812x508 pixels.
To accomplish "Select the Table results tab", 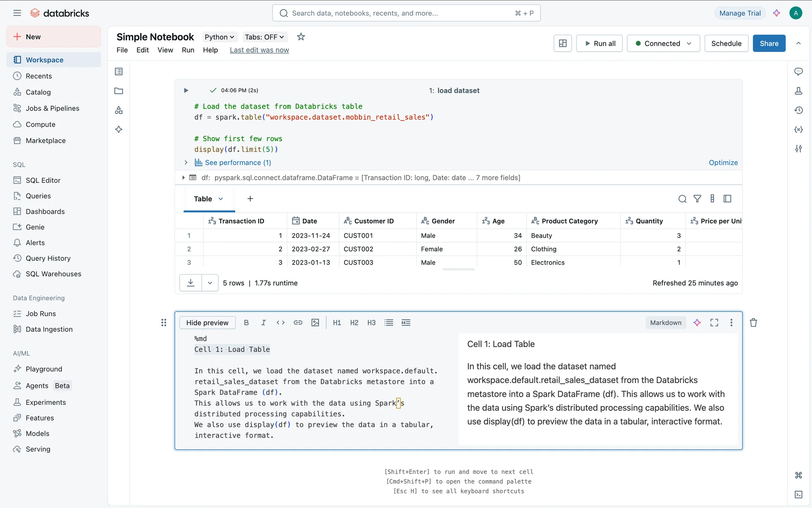I will point(203,199).
